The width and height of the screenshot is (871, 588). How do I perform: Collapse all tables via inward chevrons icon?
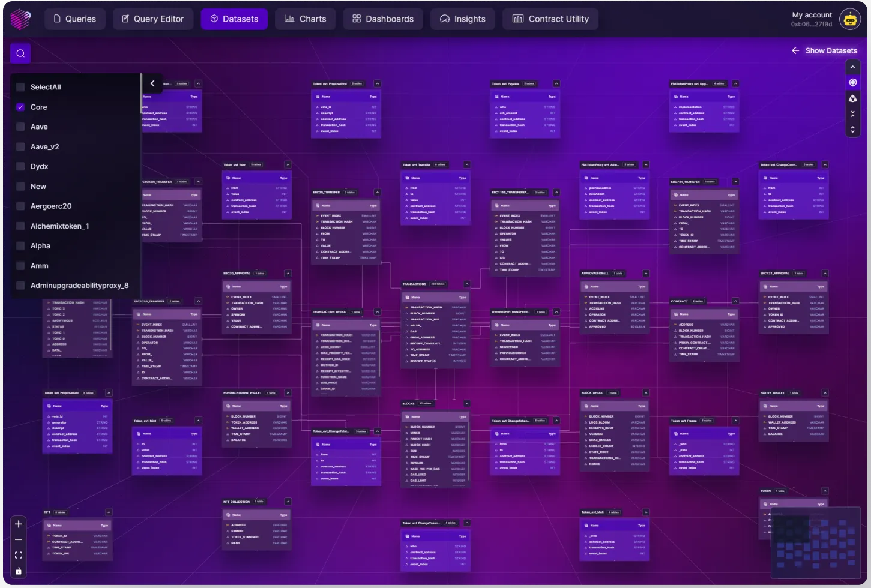[x=853, y=113]
